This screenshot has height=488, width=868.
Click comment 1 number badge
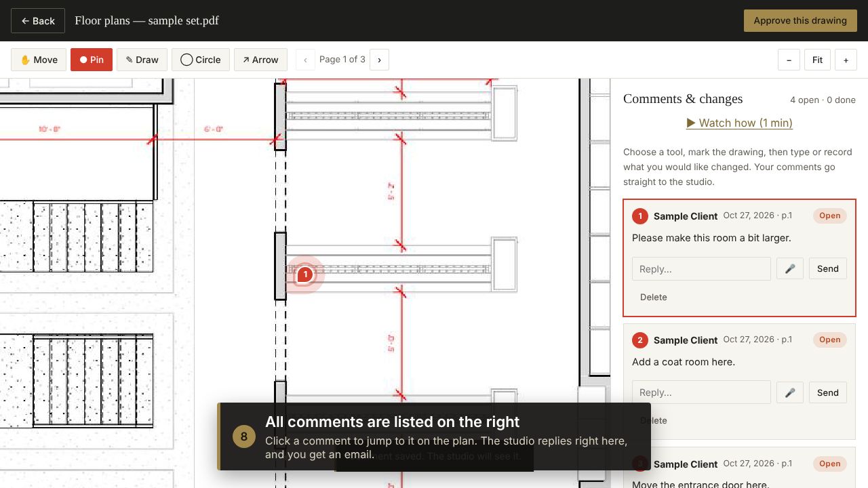(x=639, y=216)
